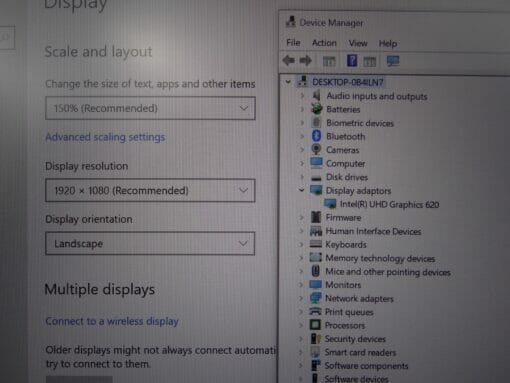Image resolution: width=510 pixels, height=383 pixels.
Task: Open the 150% (Recommended) scaling dropdown
Action: pyautogui.click(x=150, y=108)
